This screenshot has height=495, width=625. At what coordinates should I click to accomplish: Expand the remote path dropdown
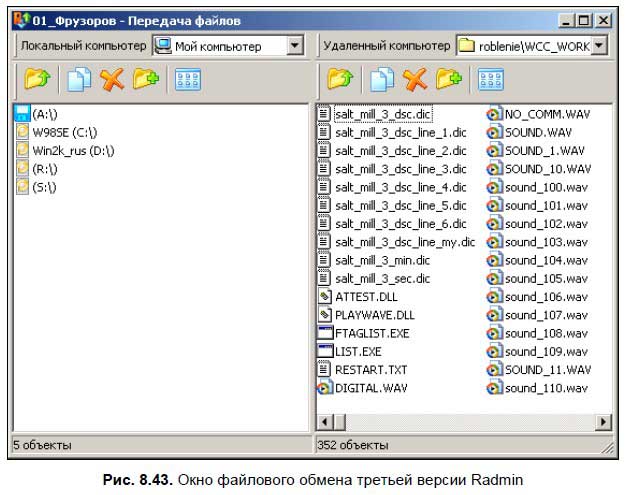(x=598, y=45)
